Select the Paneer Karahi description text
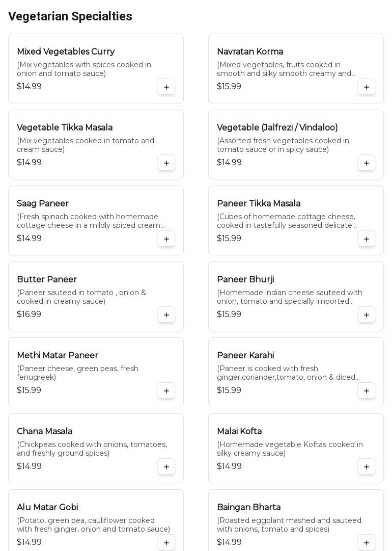 click(x=288, y=373)
